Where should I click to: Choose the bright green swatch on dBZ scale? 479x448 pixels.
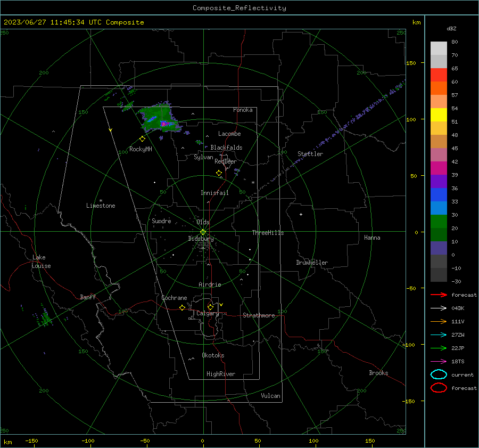point(439,222)
